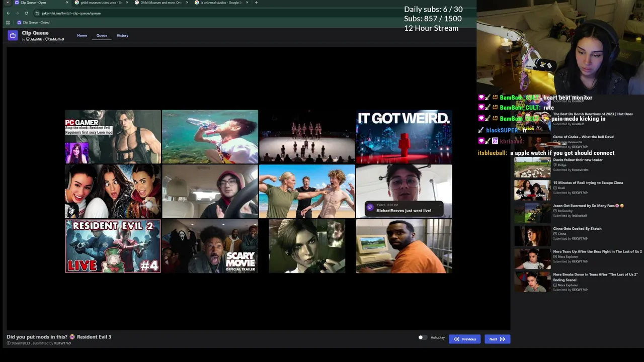Close the la universal studios tab
The height and width of the screenshot is (362, 644).
coord(247,3)
